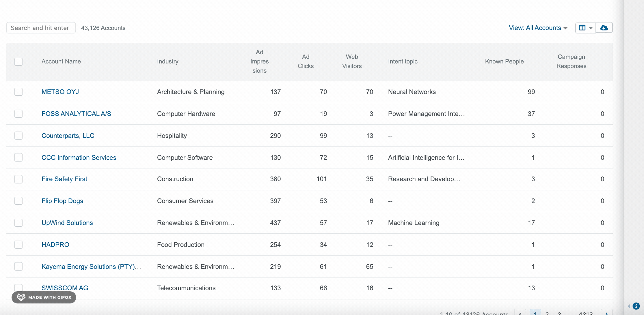Open Kayema Energy Solutions (PTY) account
This screenshot has height=315, width=644.
(91, 267)
